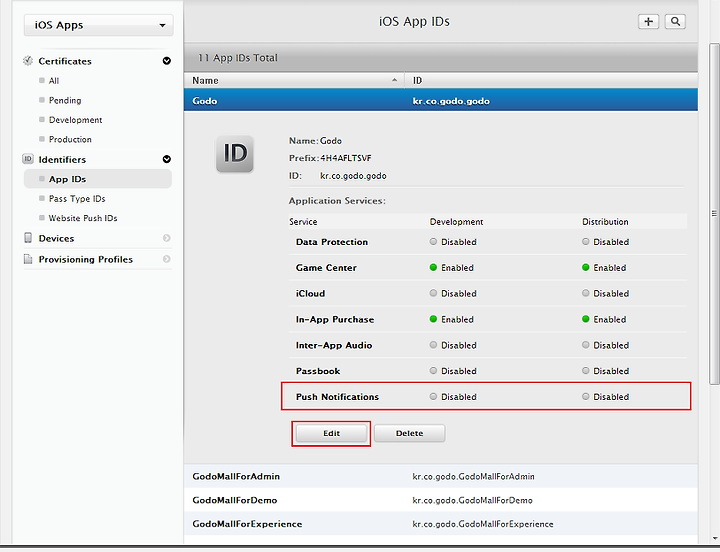
Task: Click the Name column header
Action: (x=294, y=80)
